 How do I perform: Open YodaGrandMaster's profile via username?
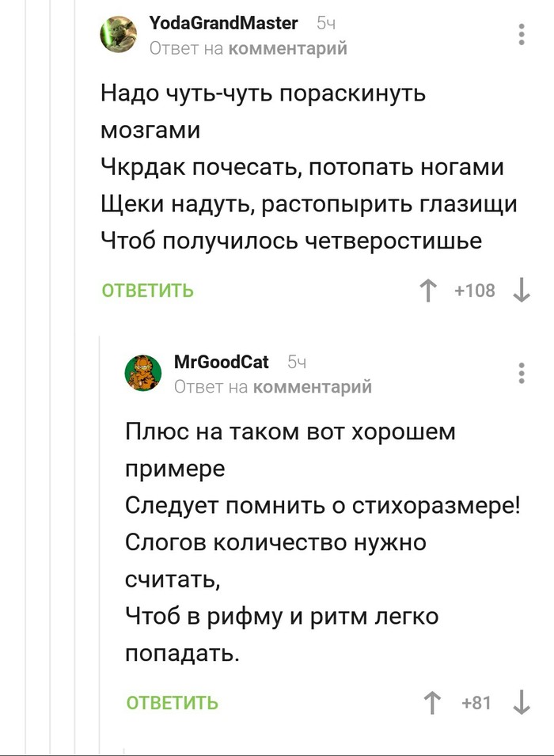pyautogui.click(x=224, y=24)
